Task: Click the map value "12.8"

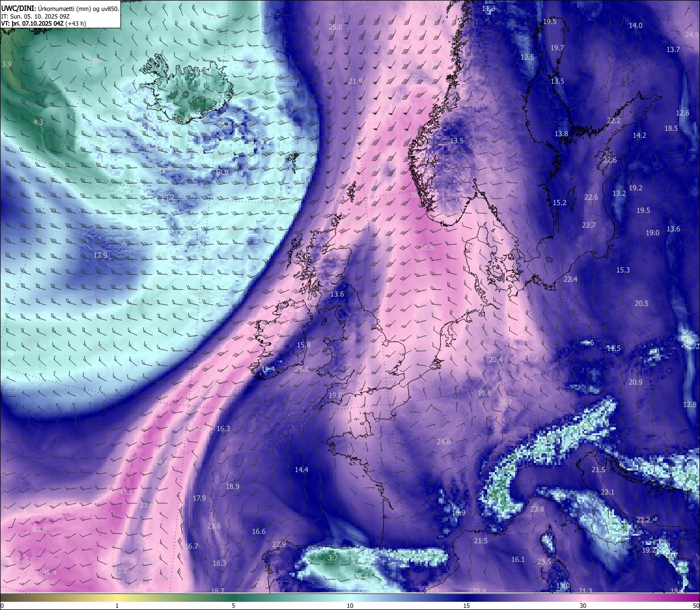Action: tap(690, 405)
